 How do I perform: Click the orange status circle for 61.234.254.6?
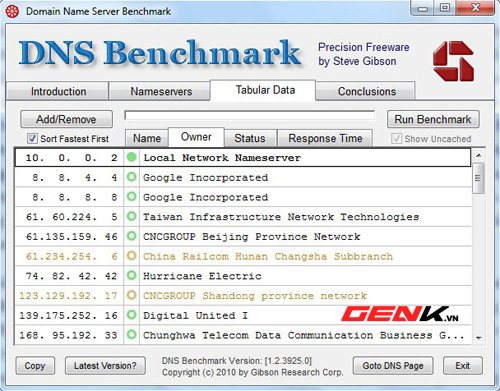coord(132,256)
